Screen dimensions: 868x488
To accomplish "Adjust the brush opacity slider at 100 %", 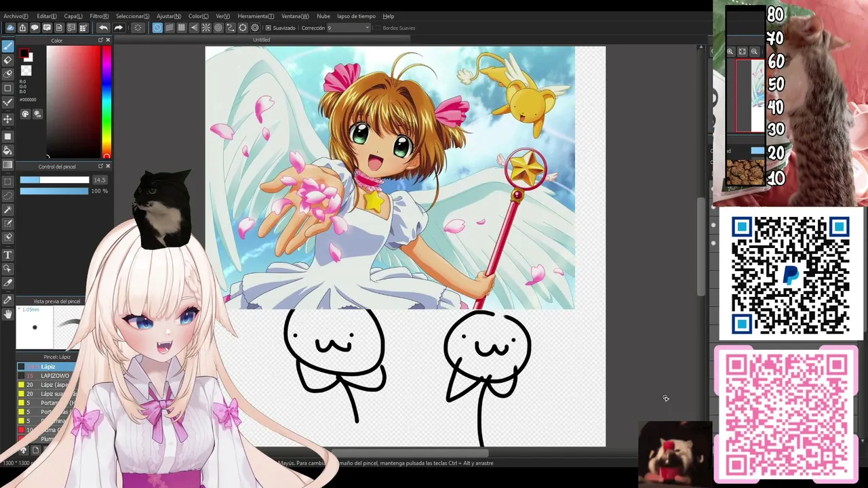I will 54,191.
